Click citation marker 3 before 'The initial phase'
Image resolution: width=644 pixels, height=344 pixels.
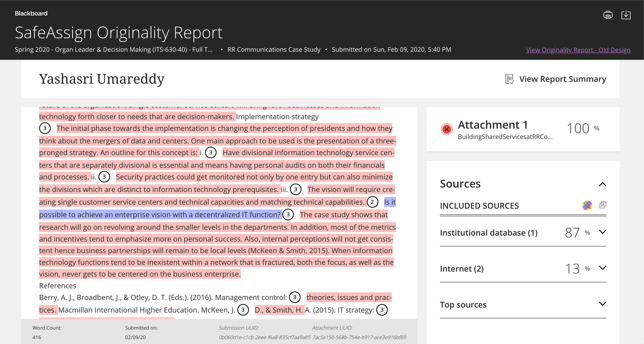(45, 128)
